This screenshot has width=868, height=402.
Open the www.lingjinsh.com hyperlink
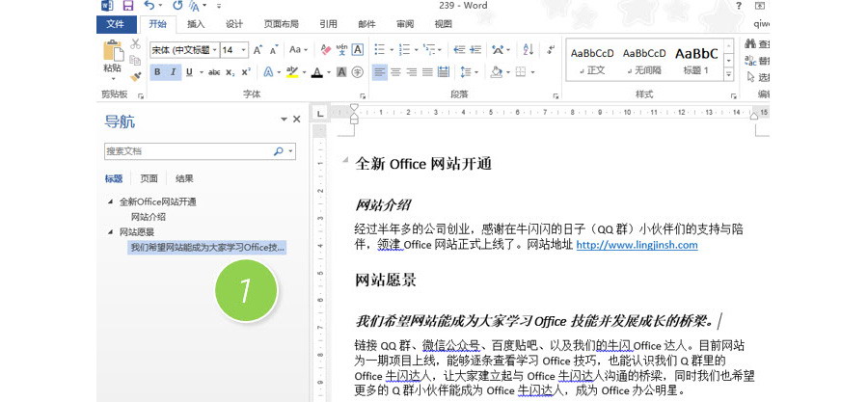pos(637,245)
